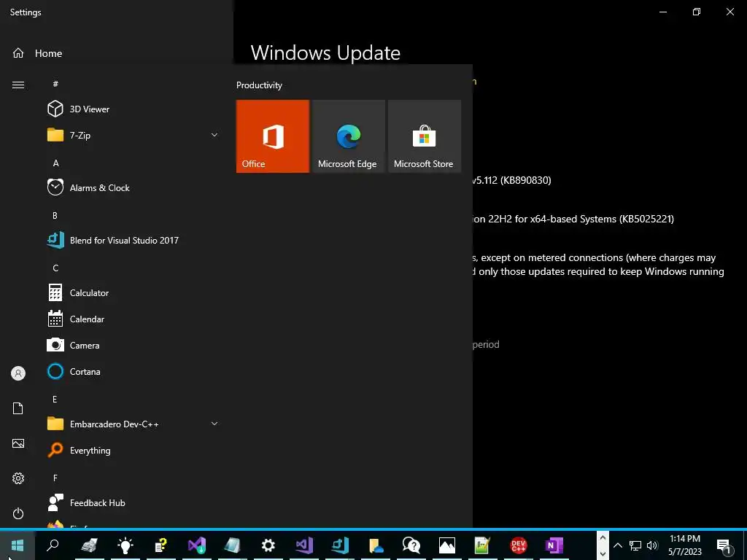Restore down the Settings window
The height and width of the screenshot is (560, 747).
coord(697,12)
